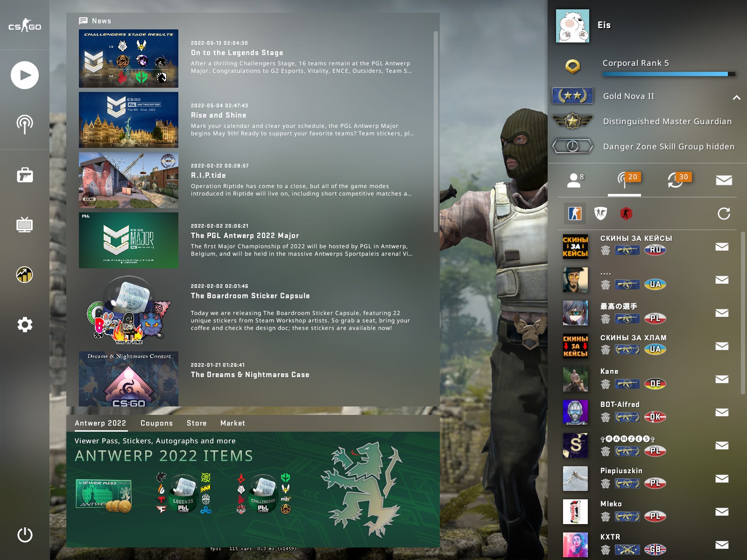Screen dimensions: 747x560
Task: Send invite to the '....' player
Action: tap(722, 280)
